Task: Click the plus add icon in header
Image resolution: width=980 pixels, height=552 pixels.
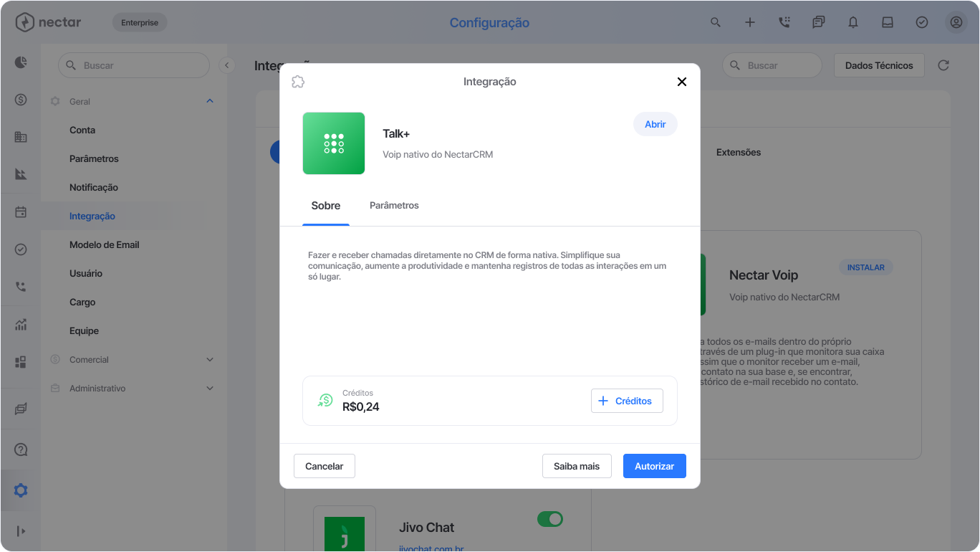Action: (x=750, y=22)
